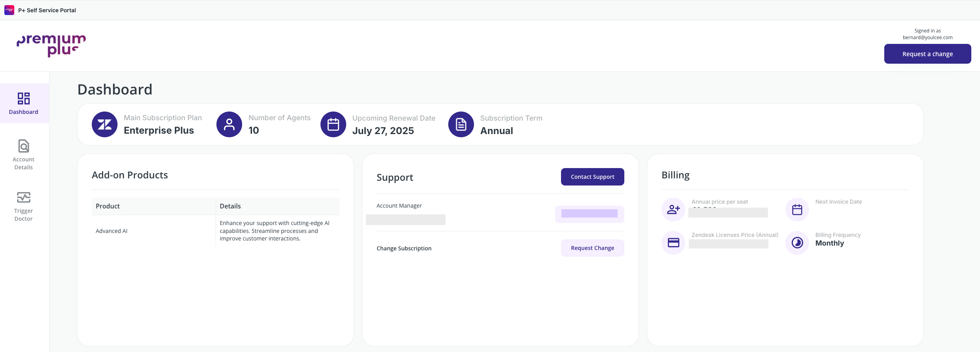Image resolution: width=980 pixels, height=352 pixels.
Task: Click the Zendesk Licenses Price (Annual) label
Action: [735, 235]
